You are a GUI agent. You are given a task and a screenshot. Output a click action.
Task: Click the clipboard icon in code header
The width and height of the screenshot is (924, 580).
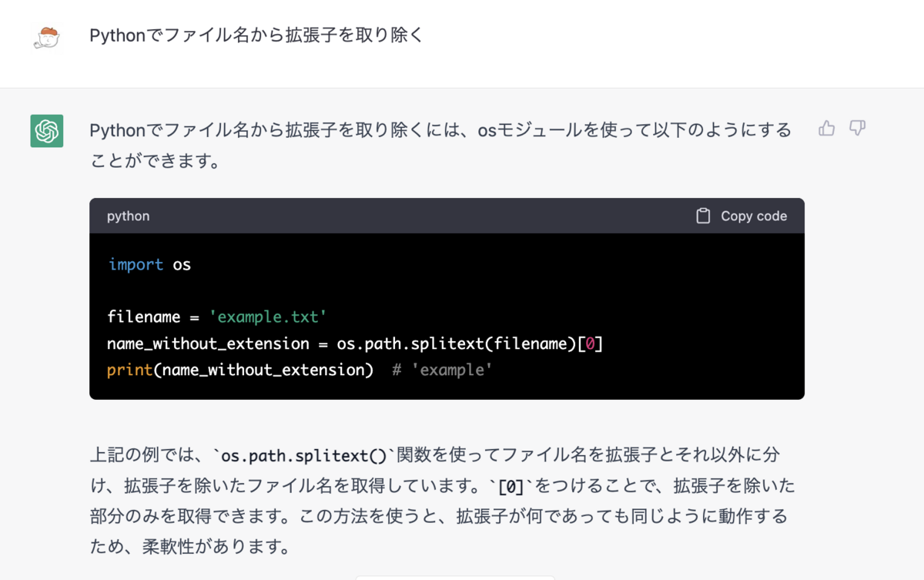click(703, 216)
